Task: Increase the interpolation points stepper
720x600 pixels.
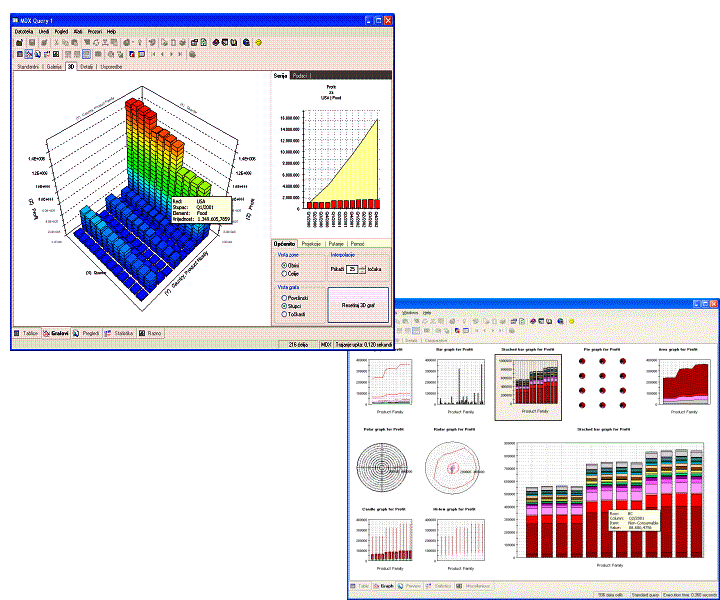Action: click(x=362, y=267)
